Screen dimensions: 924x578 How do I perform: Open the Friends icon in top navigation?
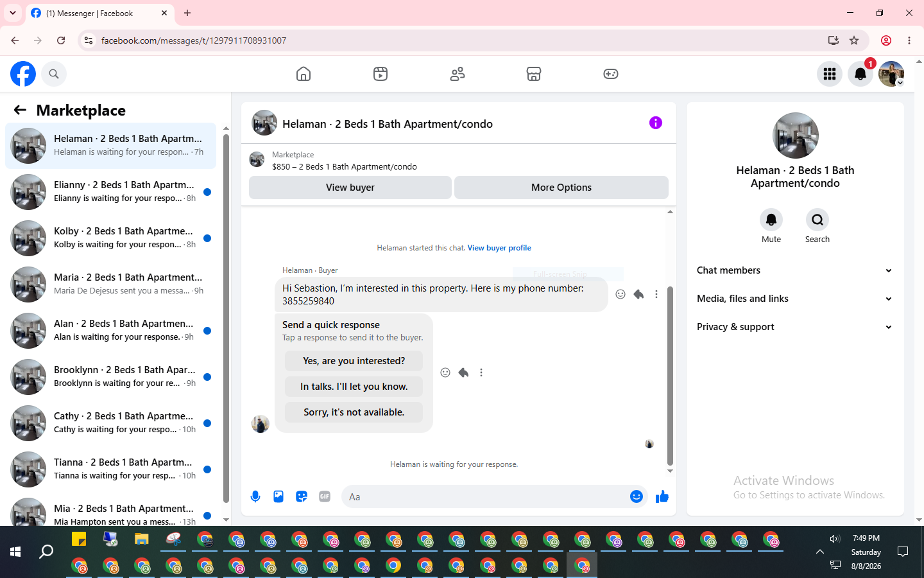click(458, 74)
